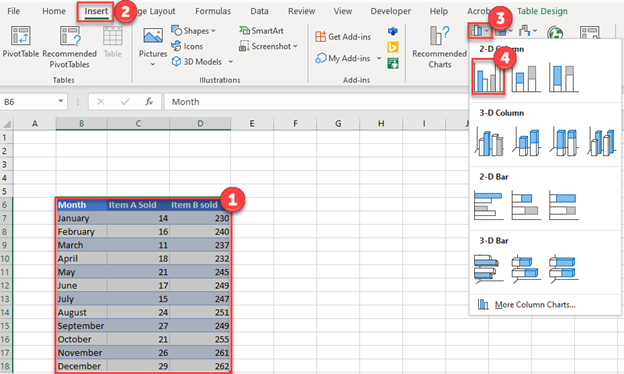Open the Help tab

[439, 11]
